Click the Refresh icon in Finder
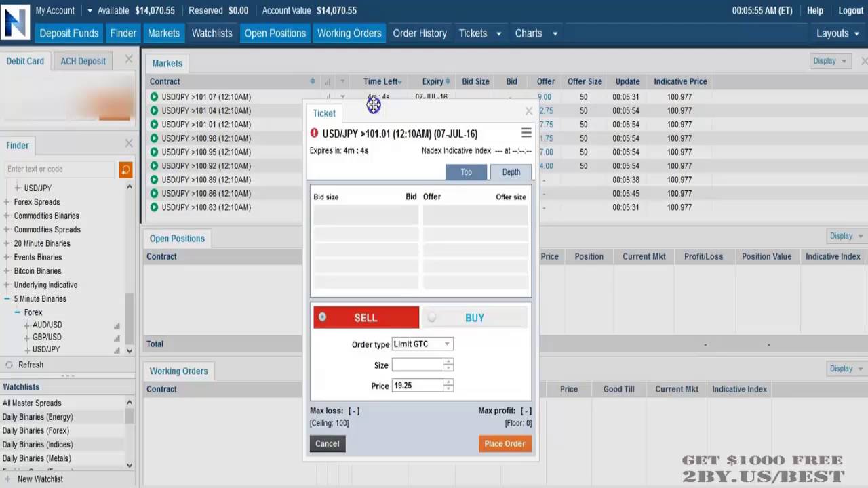This screenshot has width=868, height=488. (9, 365)
